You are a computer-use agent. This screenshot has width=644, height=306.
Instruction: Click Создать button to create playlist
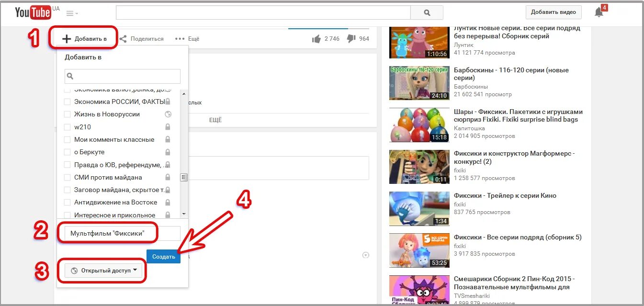pyautogui.click(x=164, y=257)
